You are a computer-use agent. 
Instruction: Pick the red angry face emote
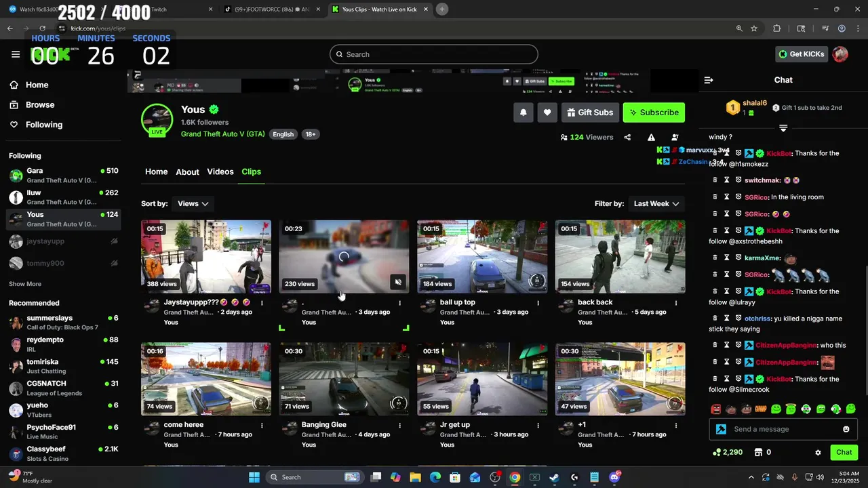tap(715, 409)
